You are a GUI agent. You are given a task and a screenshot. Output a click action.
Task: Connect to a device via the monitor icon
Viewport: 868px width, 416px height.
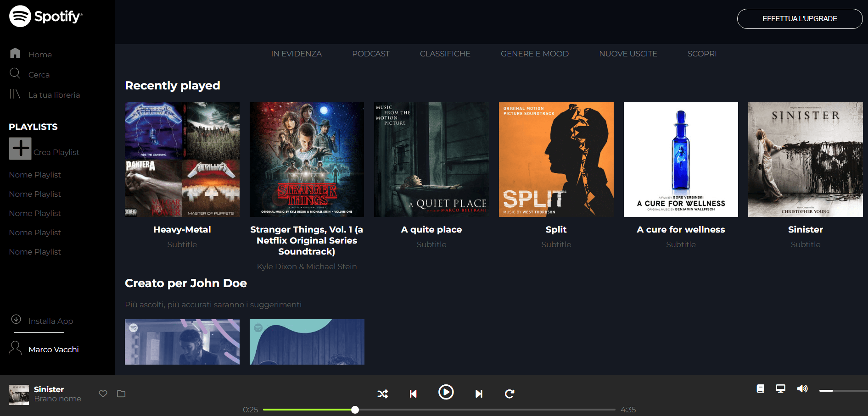[780, 388]
